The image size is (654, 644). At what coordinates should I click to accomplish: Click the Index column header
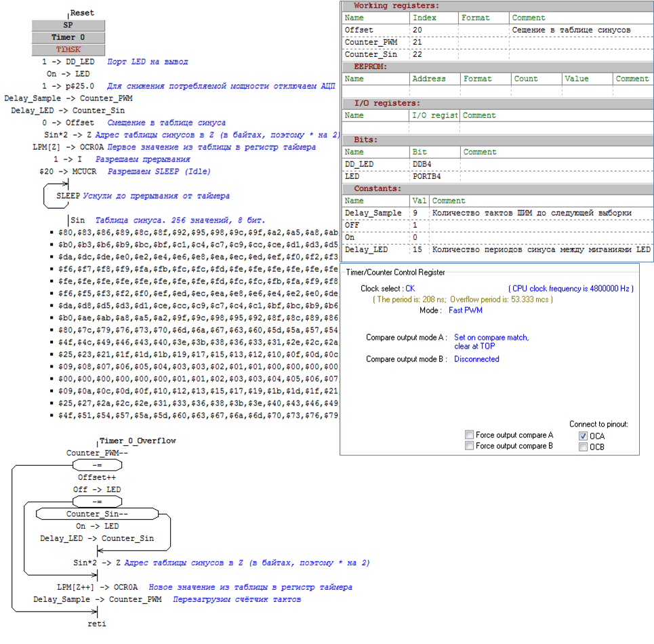pos(434,18)
